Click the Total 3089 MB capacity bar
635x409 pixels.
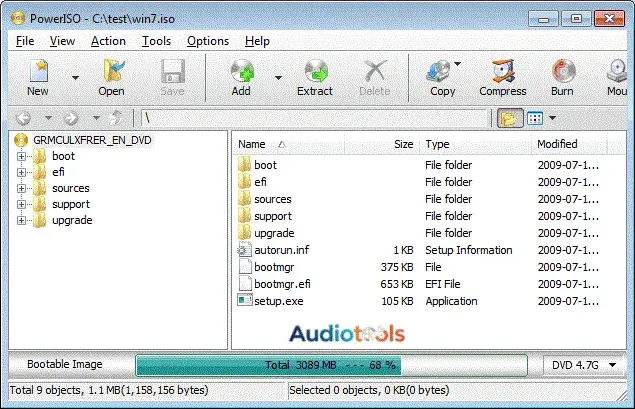tap(331, 366)
